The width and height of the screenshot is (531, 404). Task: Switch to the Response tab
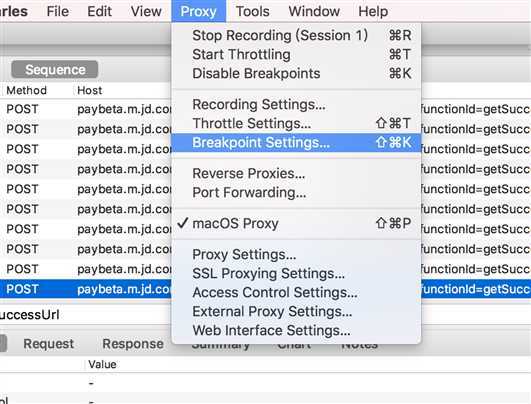[133, 344]
